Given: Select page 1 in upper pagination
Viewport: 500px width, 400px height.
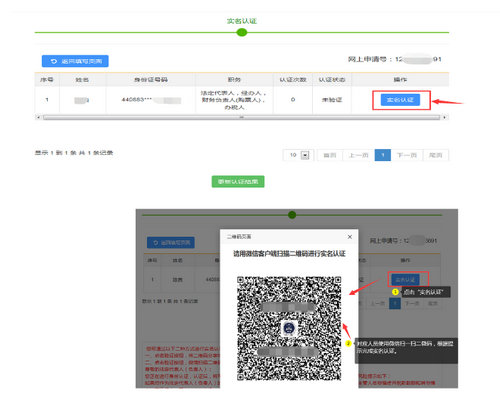Looking at the screenshot, I should pyautogui.click(x=383, y=155).
